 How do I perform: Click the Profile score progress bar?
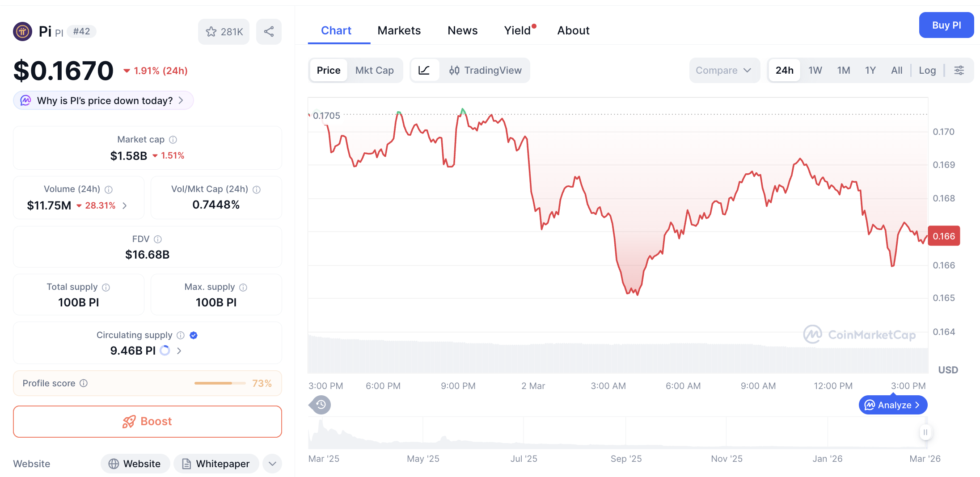tap(220, 383)
